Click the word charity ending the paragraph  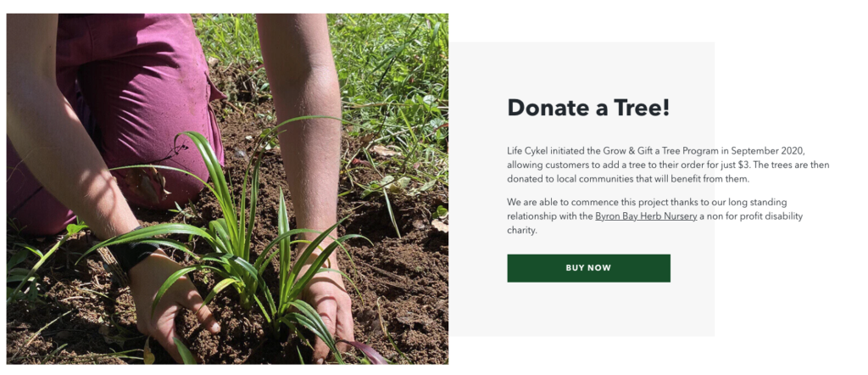pyautogui.click(x=522, y=231)
